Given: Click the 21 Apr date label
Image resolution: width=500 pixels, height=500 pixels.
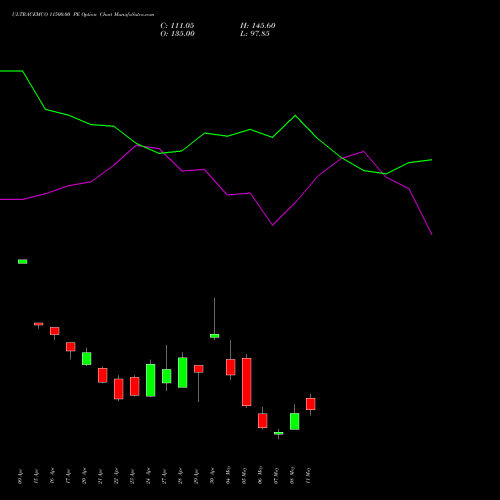Looking at the screenshot, I should (x=100, y=476).
